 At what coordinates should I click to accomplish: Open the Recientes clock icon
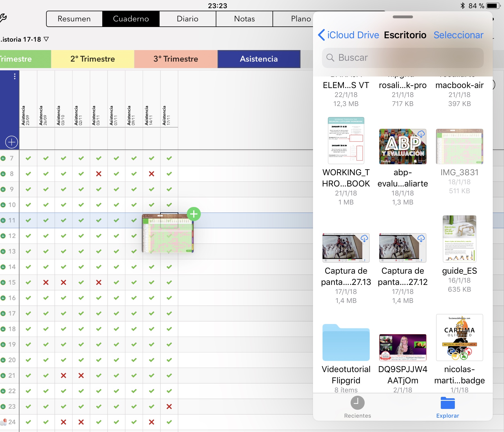tap(357, 403)
